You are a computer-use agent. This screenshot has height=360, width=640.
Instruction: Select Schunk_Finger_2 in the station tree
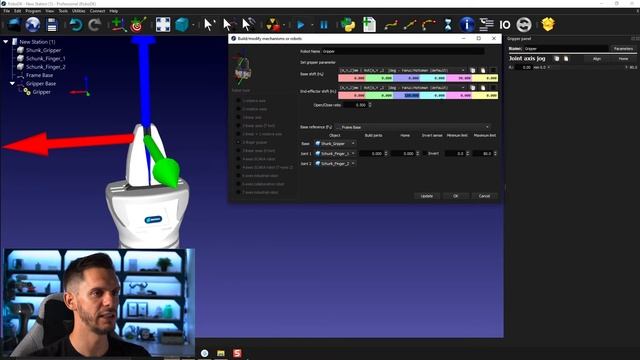pos(45,67)
